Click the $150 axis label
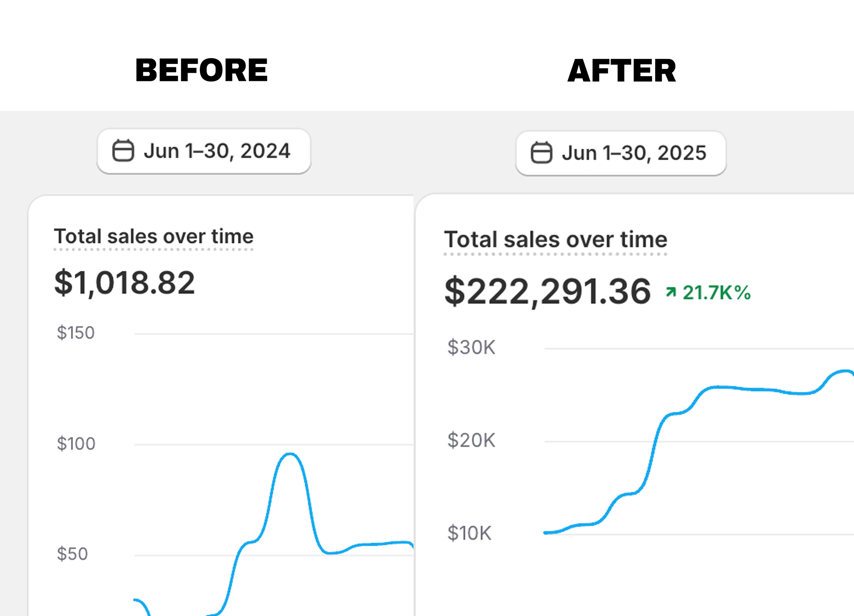The height and width of the screenshot is (616, 854). pos(76,333)
